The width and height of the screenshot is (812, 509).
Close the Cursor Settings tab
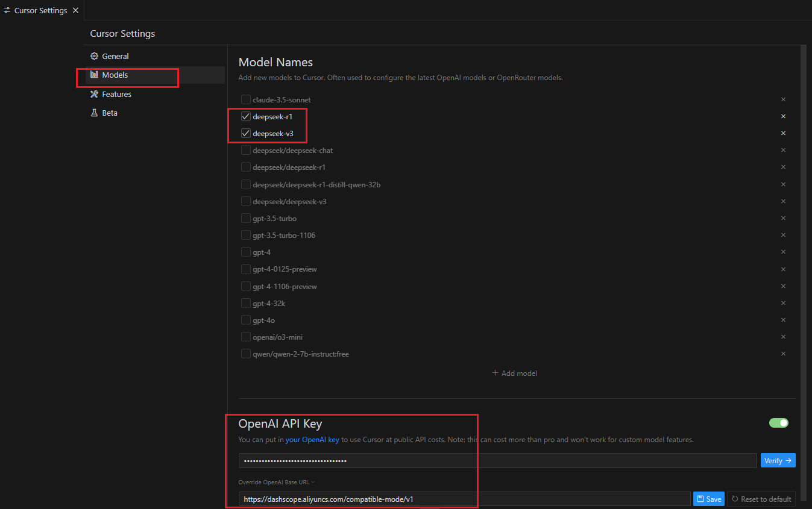click(75, 10)
